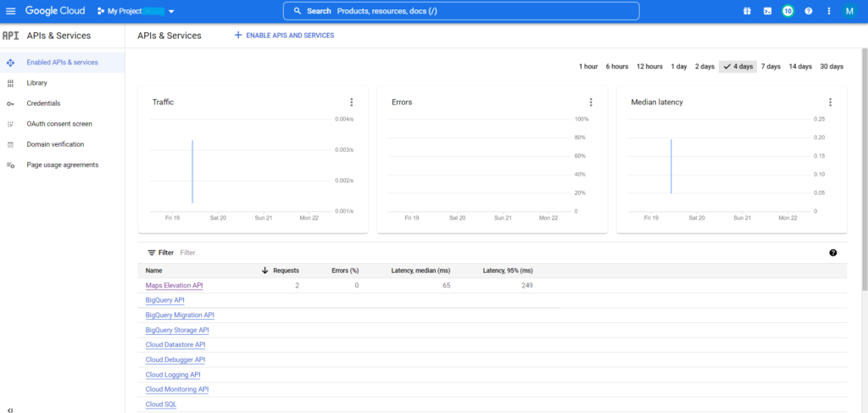
Task: Click the Median latency chart spike
Action: click(671, 166)
